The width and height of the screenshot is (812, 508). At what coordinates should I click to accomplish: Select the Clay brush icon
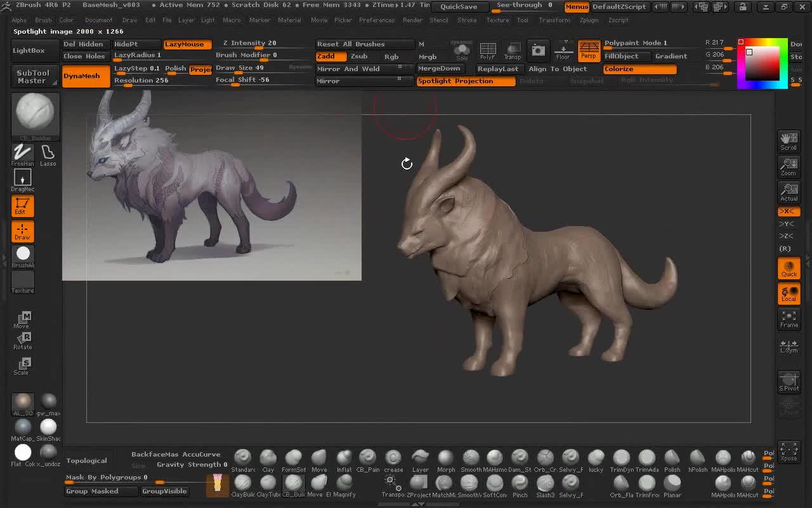coord(268,460)
